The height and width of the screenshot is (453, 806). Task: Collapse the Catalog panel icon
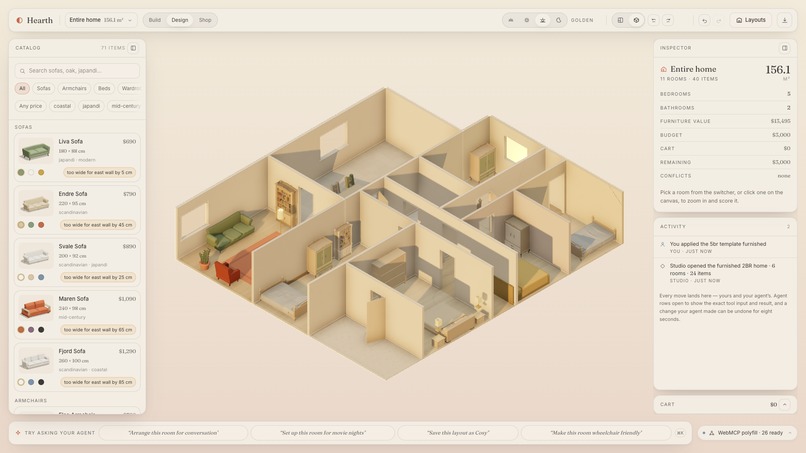click(133, 48)
